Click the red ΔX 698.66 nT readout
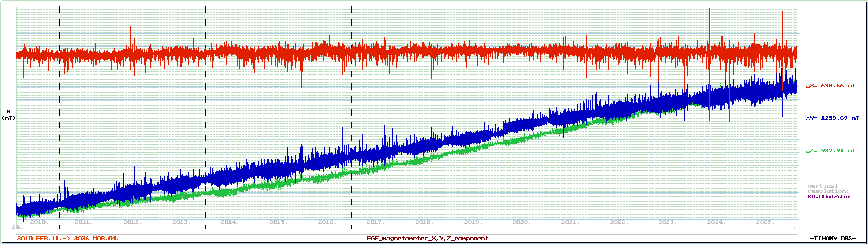Screen dimensions: 868x244 coord(831,86)
